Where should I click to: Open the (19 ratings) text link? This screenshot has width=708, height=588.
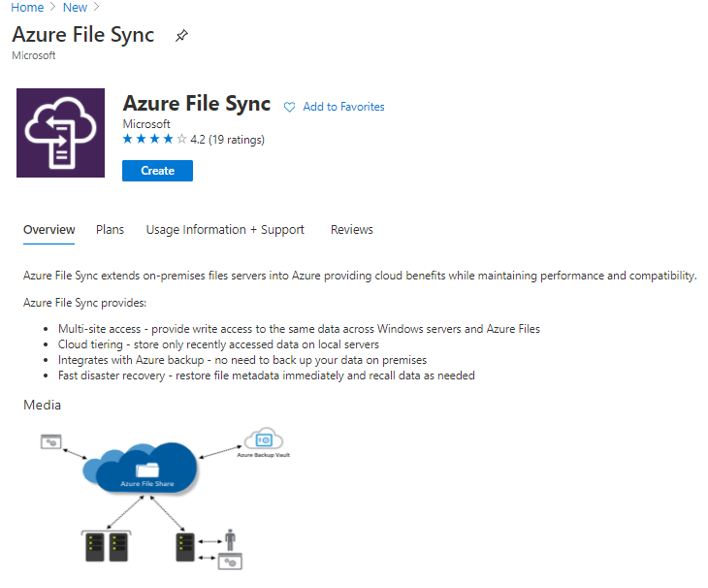(237, 140)
